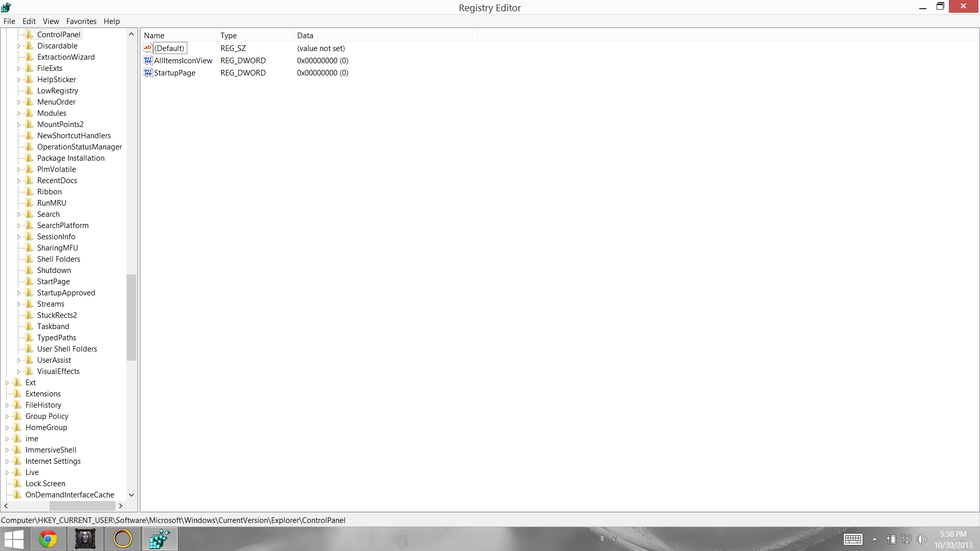The height and width of the screenshot is (551, 980).
Task: Click the Registry Editor taskbar icon
Action: click(160, 539)
